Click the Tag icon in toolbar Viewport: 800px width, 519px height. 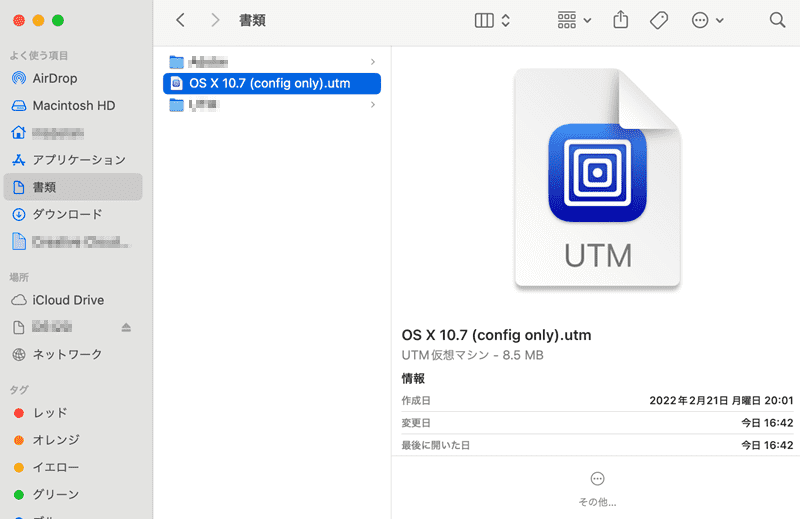pos(659,20)
